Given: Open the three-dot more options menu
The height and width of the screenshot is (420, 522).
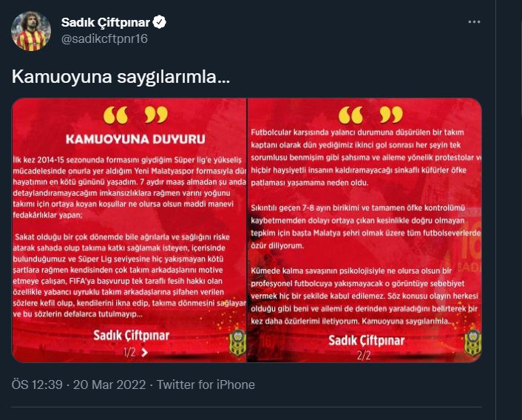Looking at the screenshot, I should [x=474, y=22].
